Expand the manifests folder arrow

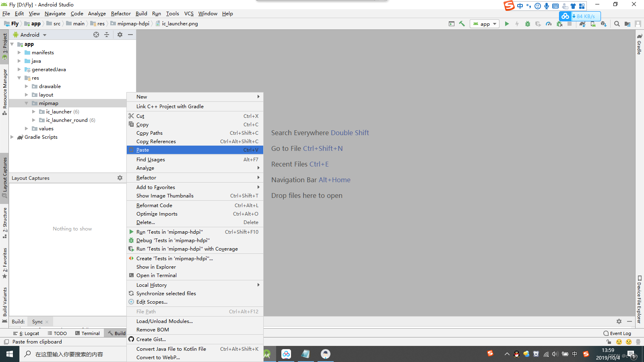click(x=19, y=52)
